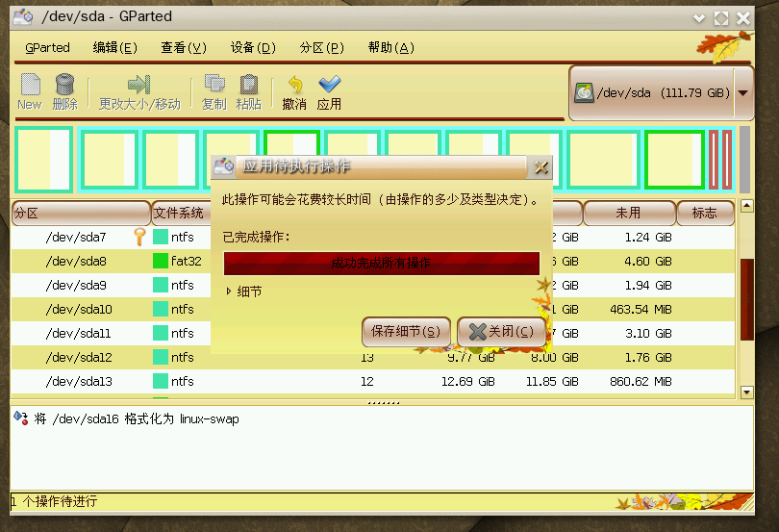Click the GParted icon in title bar
The height and width of the screenshot is (532, 779).
tap(23, 17)
